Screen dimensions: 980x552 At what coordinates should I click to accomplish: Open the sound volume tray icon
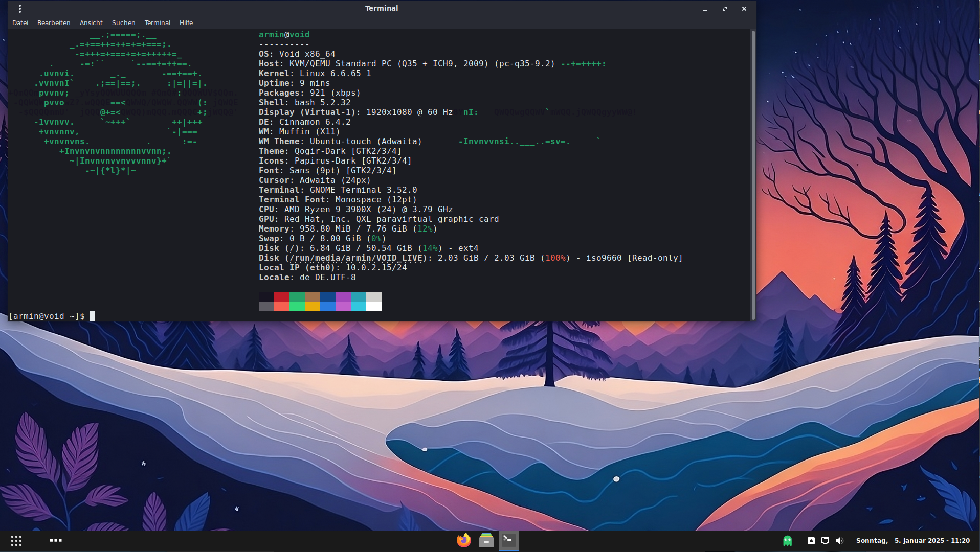tap(839, 540)
